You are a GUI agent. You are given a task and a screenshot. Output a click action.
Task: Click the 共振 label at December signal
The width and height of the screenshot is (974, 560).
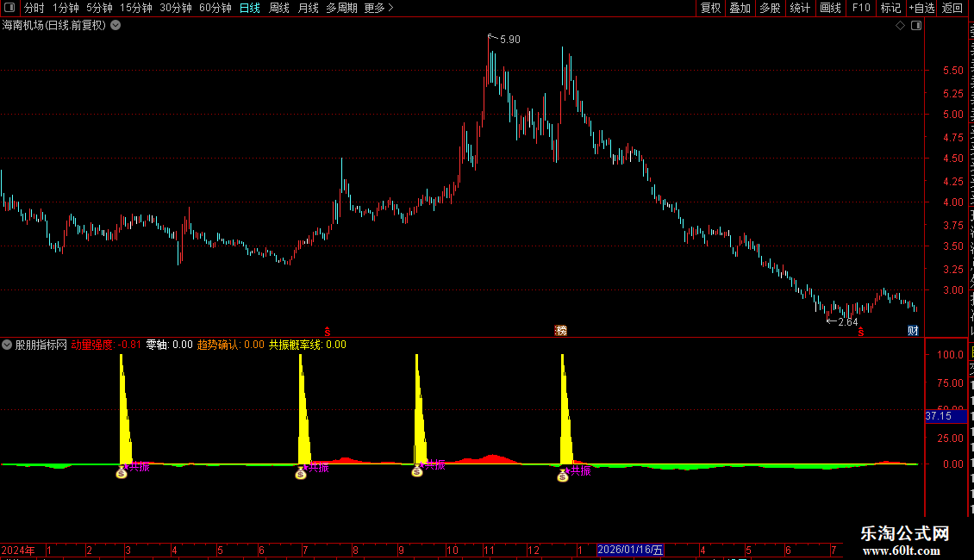580,470
